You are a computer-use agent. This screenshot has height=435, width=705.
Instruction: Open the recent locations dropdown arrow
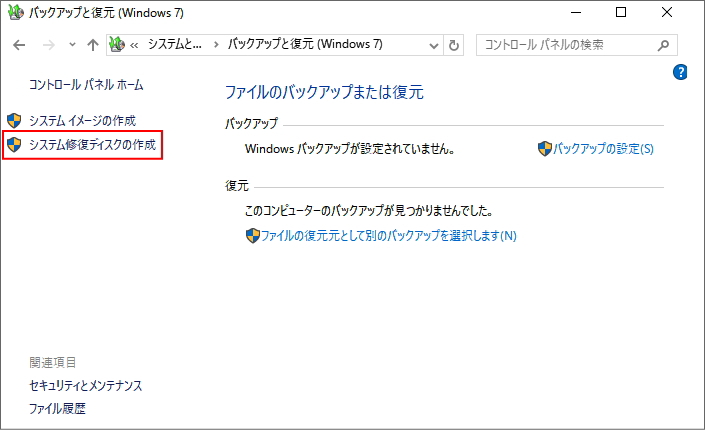72,46
